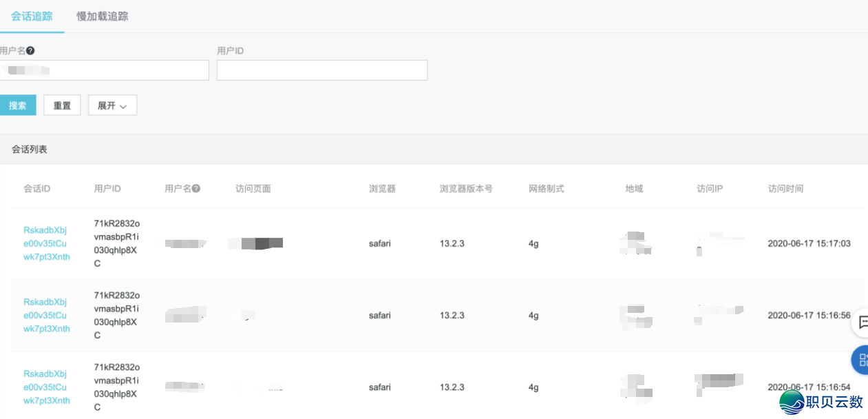Click help icon in 用户名 column header

[x=196, y=188]
